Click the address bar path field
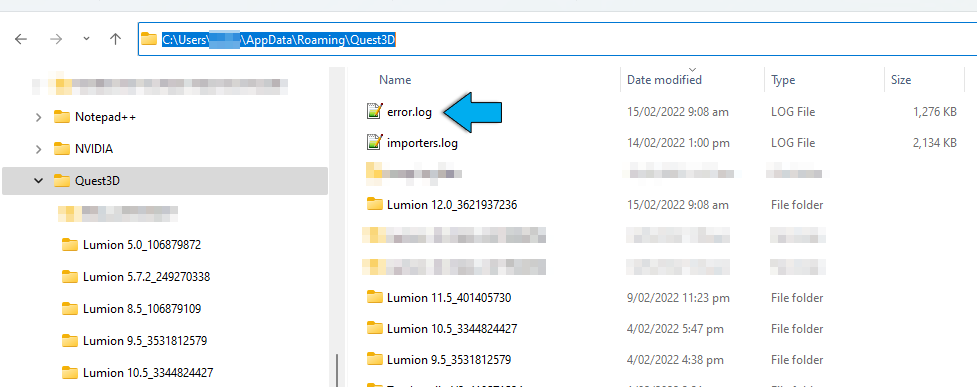The width and height of the screenshot is (977, 387). [557, 39]
